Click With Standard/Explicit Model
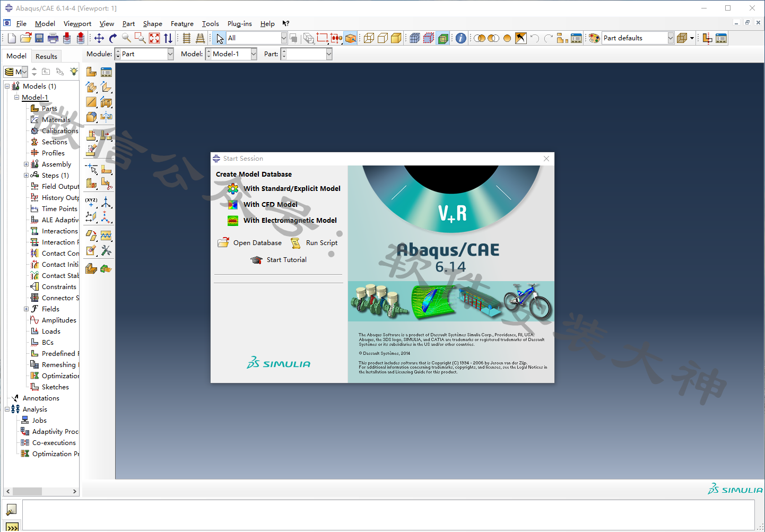 tap(292, 188)
